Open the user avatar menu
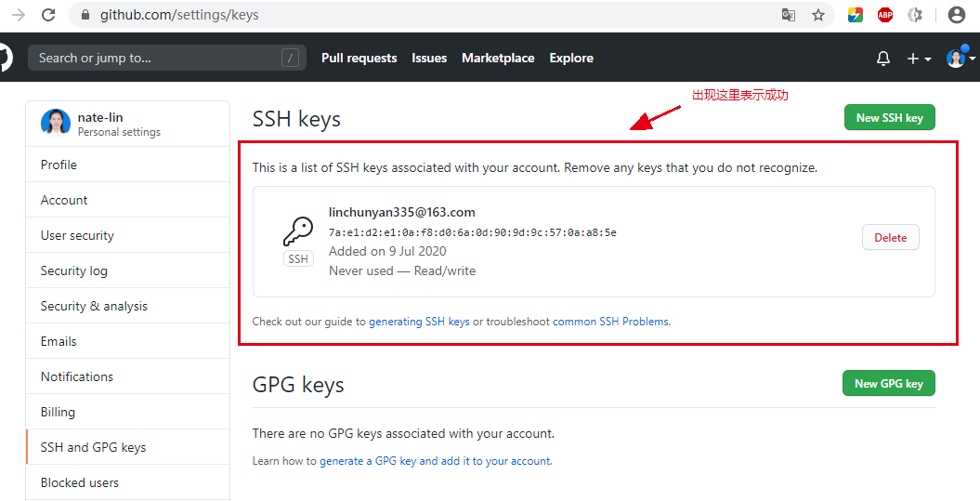The image size is (980, 501). click(x=960, y=59)
